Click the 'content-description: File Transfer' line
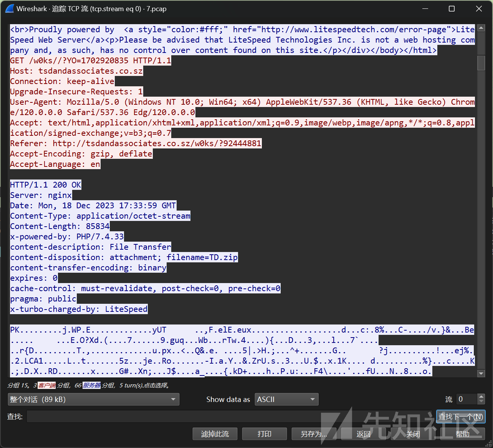Viewport: 493px width, 448px height. point(91,247)
